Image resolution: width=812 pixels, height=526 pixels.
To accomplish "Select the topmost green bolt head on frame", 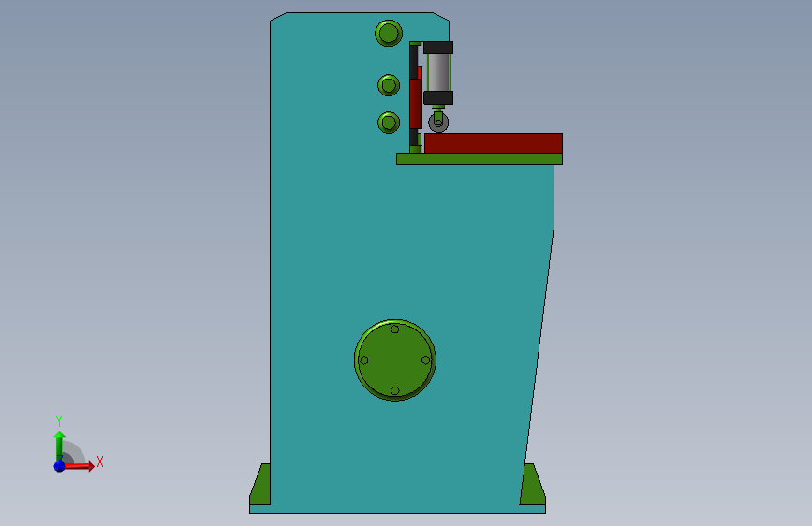I will tap(389, 33).
